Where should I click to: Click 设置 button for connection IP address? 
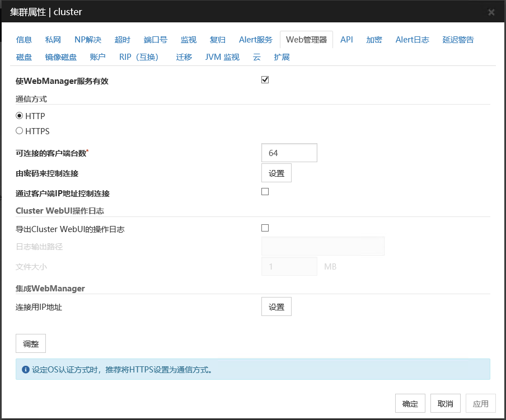tap(277, 307)
